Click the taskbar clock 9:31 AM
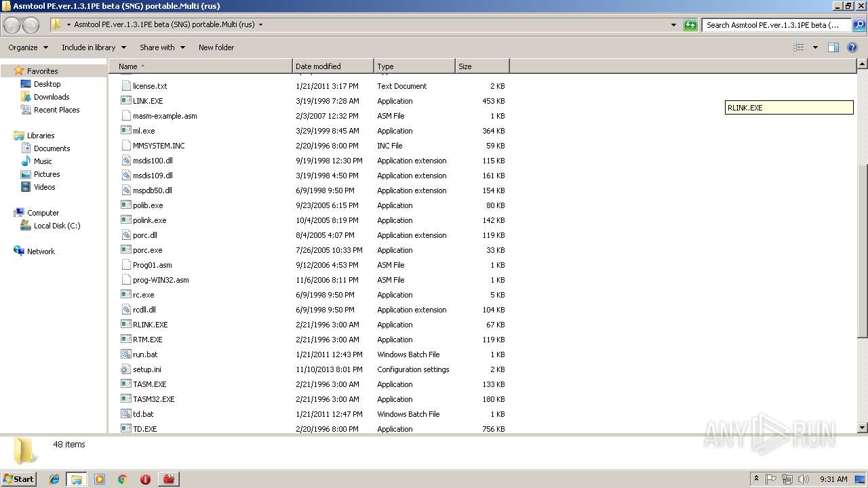The image size is (868, 488). 833,479
